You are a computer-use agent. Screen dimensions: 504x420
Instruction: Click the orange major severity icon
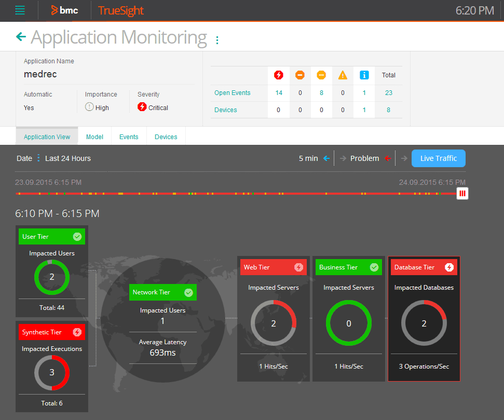pyautogui.click(x=300, y=75)
